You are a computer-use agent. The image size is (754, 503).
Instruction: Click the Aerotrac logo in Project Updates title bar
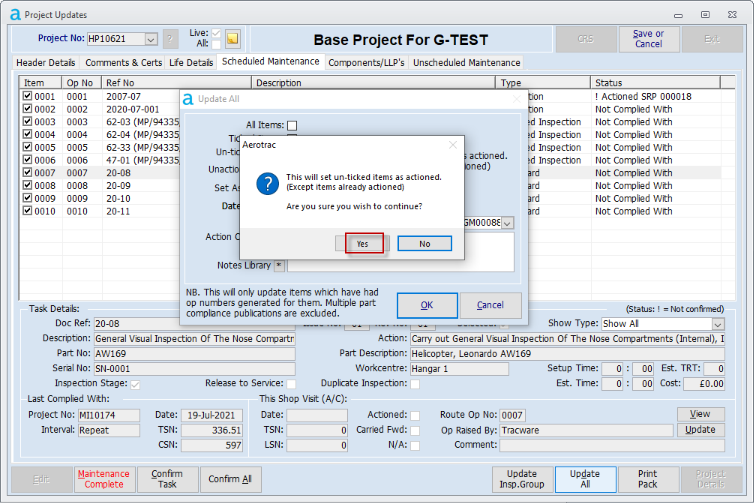coord(15,15)
